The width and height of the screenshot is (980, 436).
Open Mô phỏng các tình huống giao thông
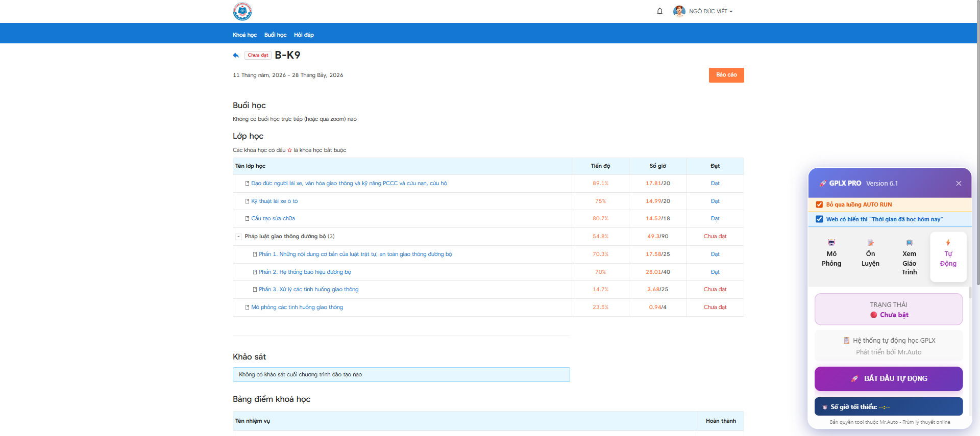pos(297,307)
